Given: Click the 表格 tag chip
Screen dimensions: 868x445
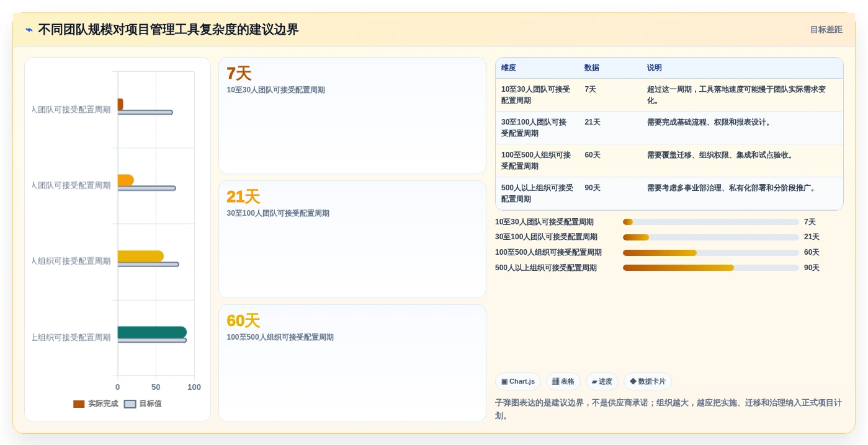Looking at the screenshot, I should (x=563, y=382).
